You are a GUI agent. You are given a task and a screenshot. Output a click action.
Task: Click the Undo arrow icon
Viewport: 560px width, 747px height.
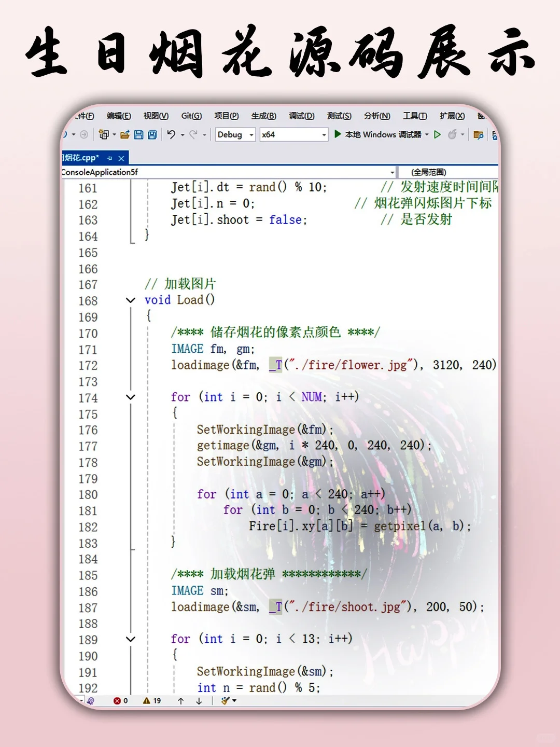point(171,135)
